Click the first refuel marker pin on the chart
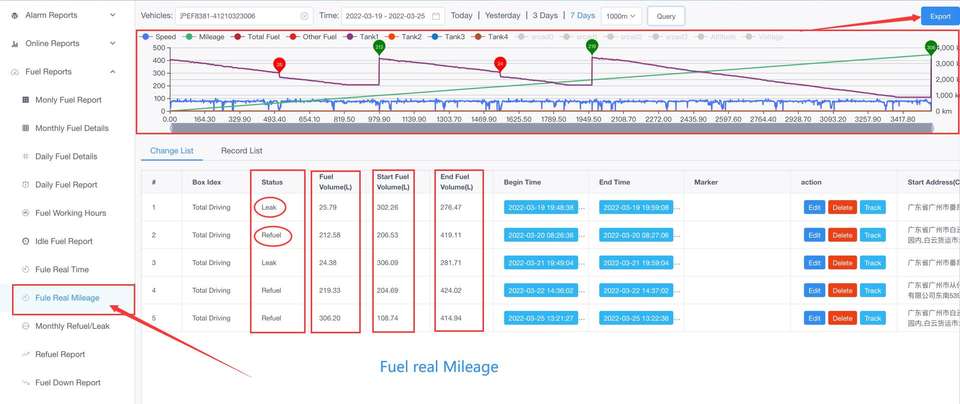The height and width of the screenshot is (404, 960). (379, 47)
